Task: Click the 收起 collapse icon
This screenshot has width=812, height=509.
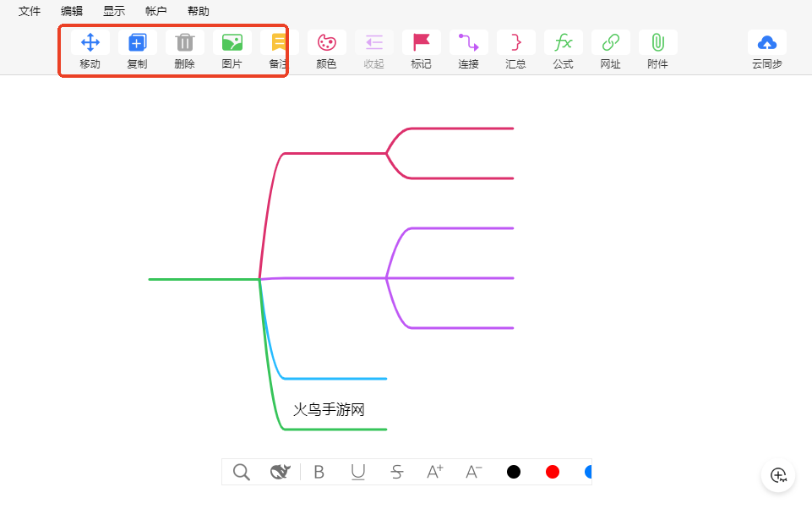Action: [374, 42]
